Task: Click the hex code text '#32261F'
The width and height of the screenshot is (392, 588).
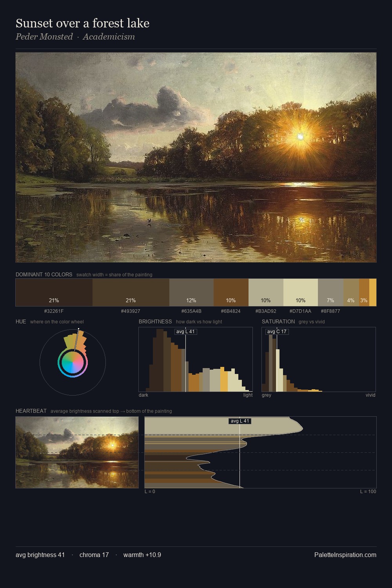Action: pos(54,311)
